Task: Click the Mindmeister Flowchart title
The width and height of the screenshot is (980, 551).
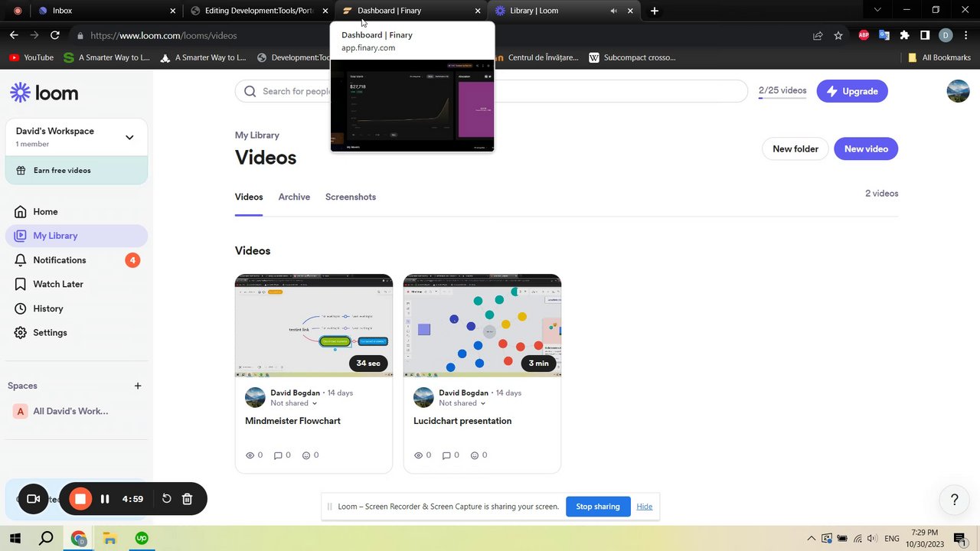Action: 292,421
